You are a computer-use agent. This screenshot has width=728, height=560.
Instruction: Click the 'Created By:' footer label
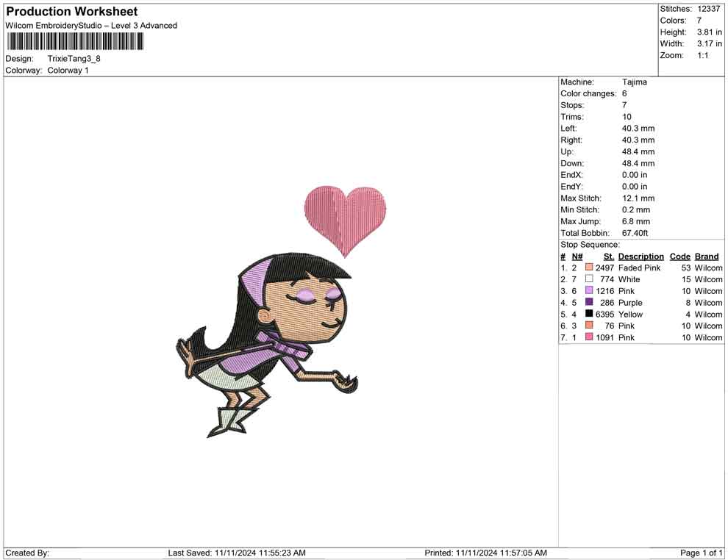tap(27, 553)
